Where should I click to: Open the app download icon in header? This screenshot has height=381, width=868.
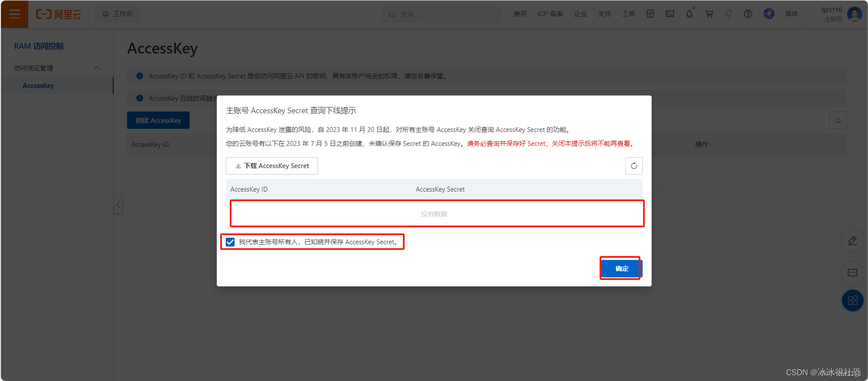[650, 14]
